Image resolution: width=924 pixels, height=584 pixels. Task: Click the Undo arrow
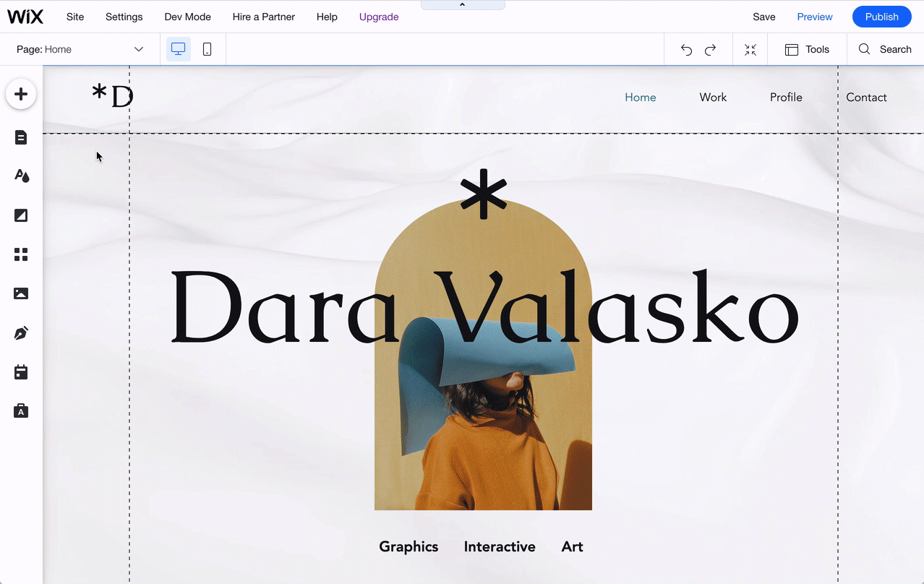click(686, 49)
